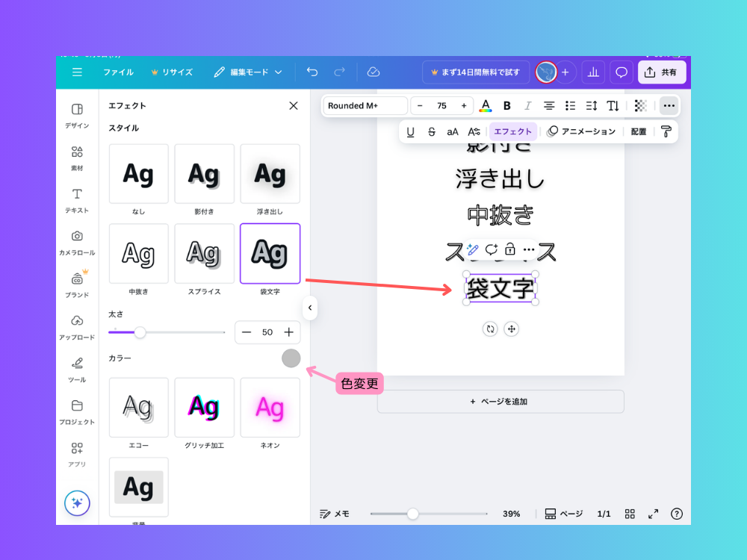Open transparency settings via the checkerboard icon
The width and height of the screenshot is (747, 560).
click(639, 105)
